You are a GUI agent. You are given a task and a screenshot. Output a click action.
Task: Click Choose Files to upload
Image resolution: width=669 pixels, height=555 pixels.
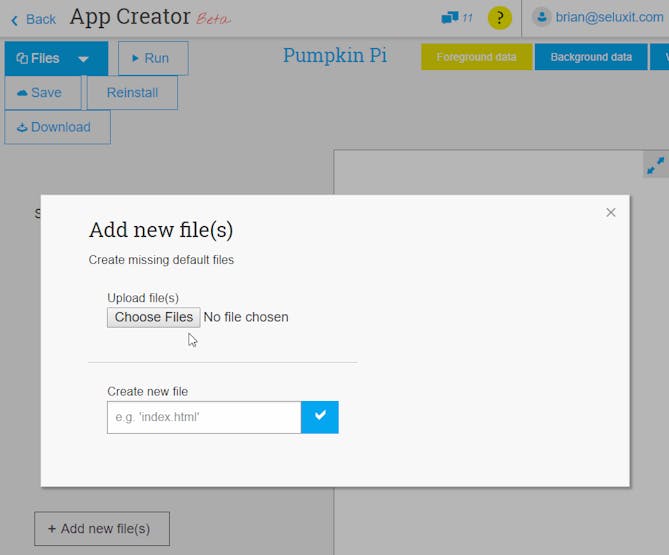[154, 317]
